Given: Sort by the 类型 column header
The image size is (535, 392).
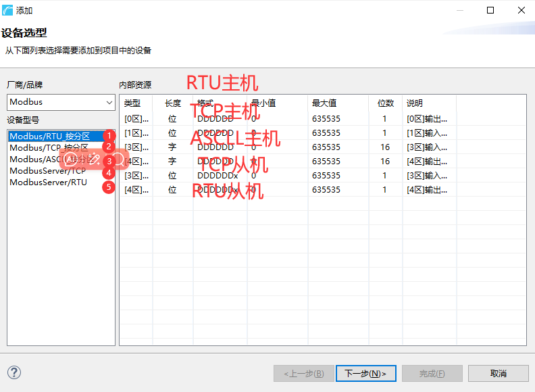Looking at the screenshot, I should tap(136, 103).
